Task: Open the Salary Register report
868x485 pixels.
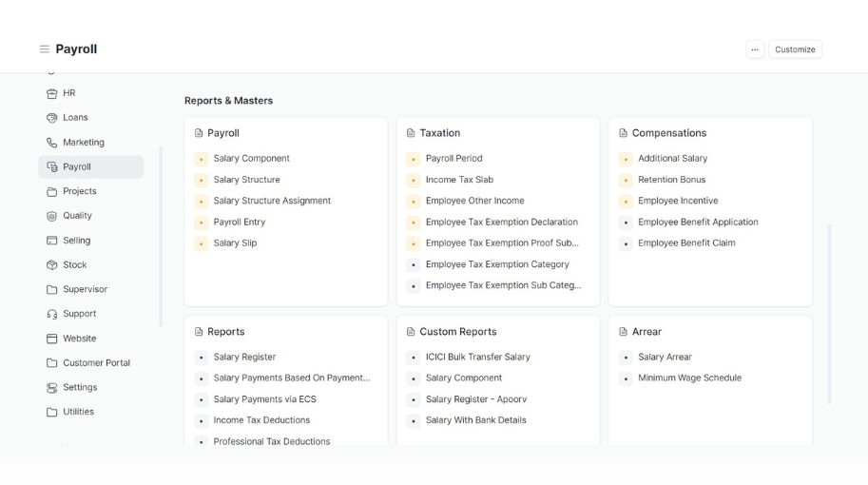Action: tap(244, 358)
